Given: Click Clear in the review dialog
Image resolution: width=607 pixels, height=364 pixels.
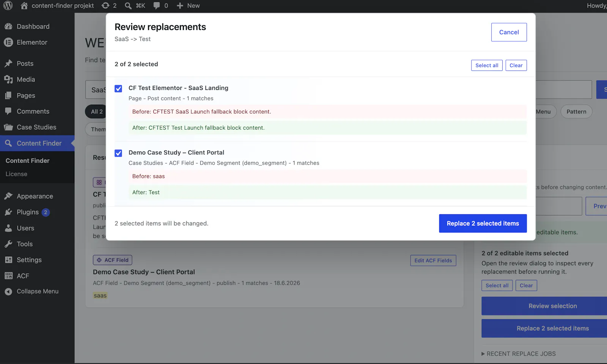Looking at the screenshot, I should [x=516, y=65].
